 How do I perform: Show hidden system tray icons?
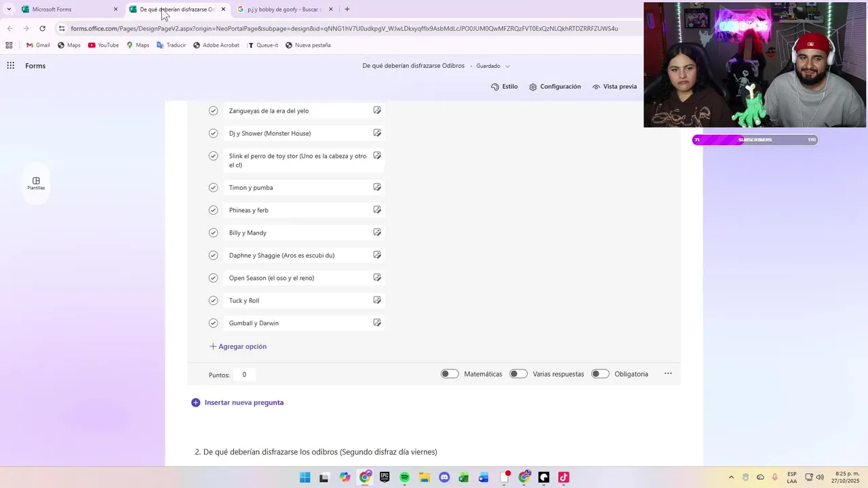pos(731,477)
